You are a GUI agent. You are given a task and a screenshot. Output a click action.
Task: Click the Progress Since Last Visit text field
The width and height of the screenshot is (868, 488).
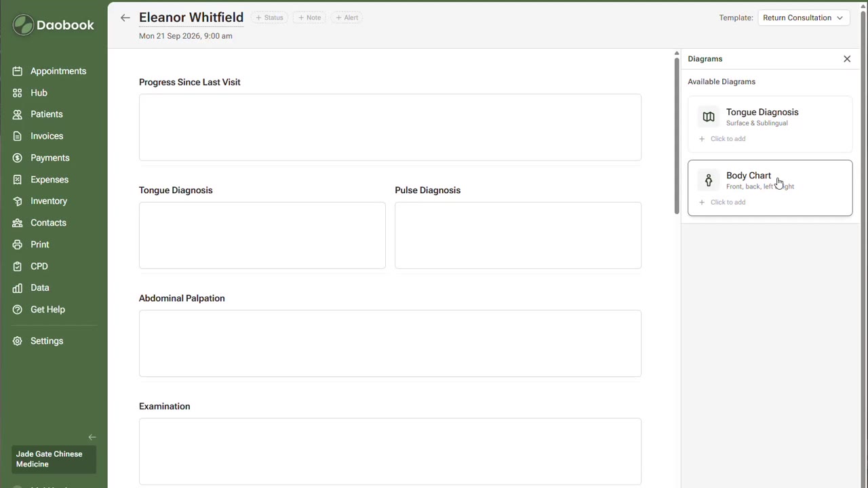(390, 127)
